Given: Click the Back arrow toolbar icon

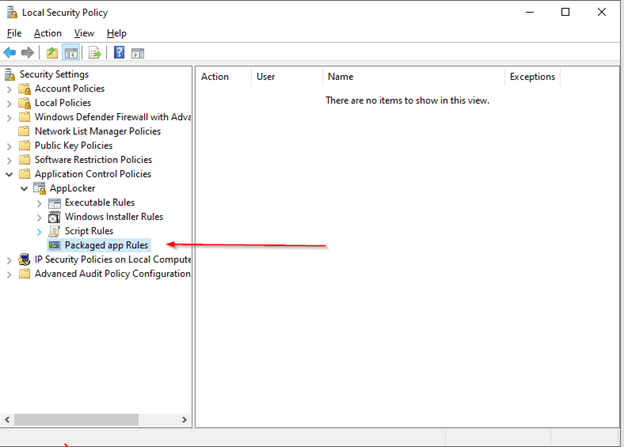Looking at the screenshot, I should (10, 53).
